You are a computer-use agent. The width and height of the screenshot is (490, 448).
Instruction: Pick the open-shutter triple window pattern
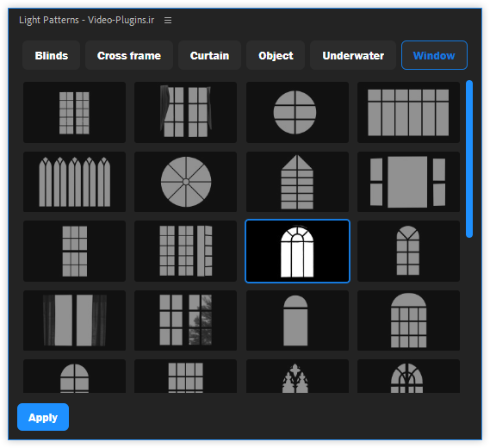click(186, 251)
